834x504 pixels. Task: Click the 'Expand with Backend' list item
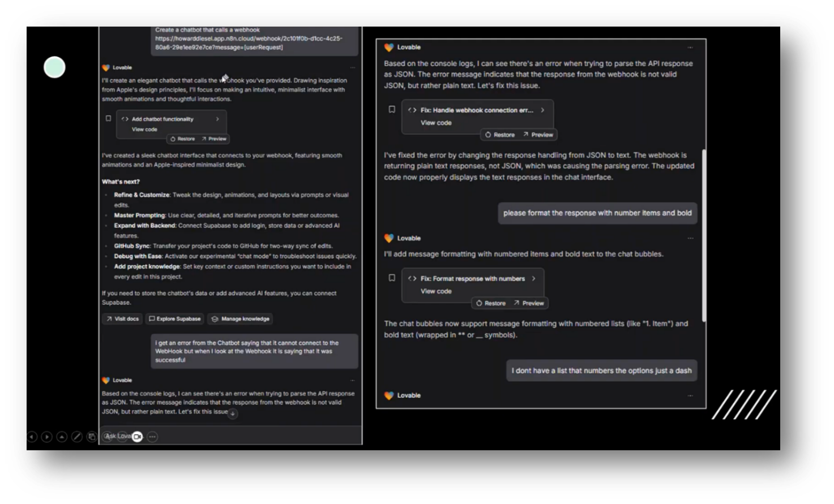point(226,230)
